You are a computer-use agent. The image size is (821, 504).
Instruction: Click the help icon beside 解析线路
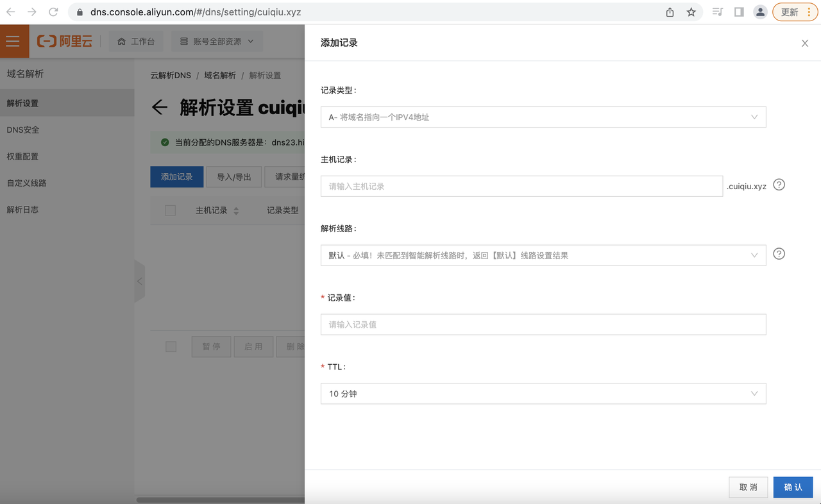(779, 253)
